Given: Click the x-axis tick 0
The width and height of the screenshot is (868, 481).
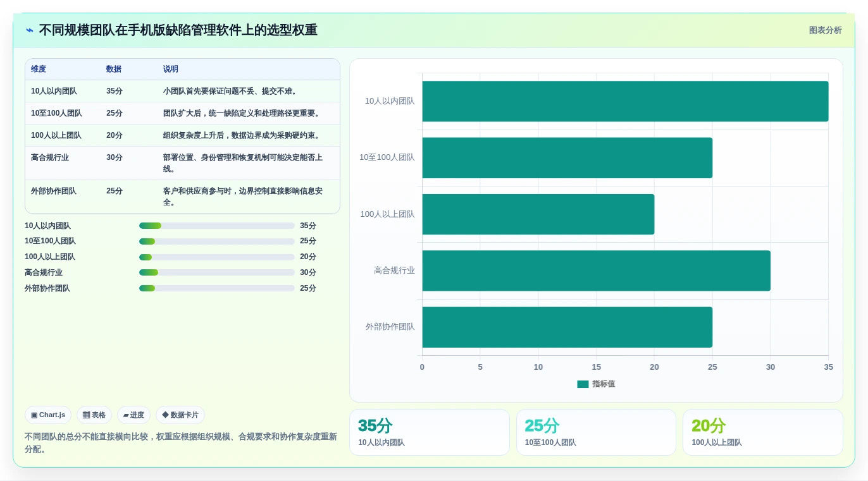Looking at the screenshot, I should (422, 367).
